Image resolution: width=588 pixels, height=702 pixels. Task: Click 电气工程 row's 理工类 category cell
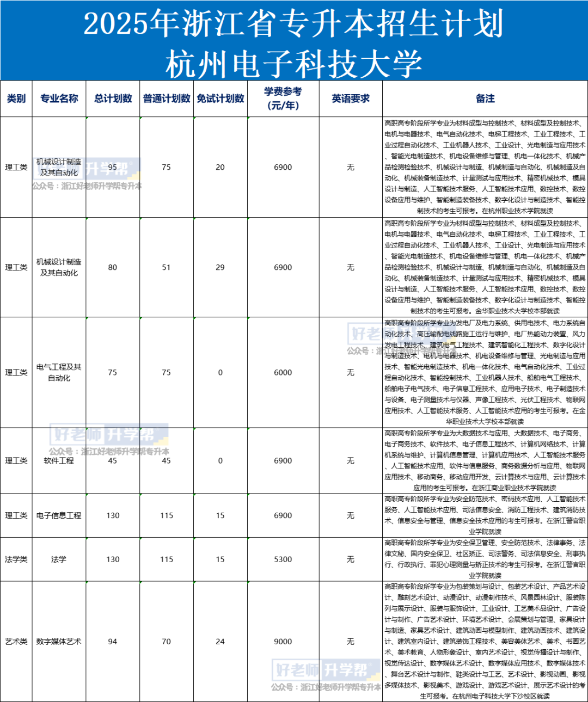pos(16,372)
